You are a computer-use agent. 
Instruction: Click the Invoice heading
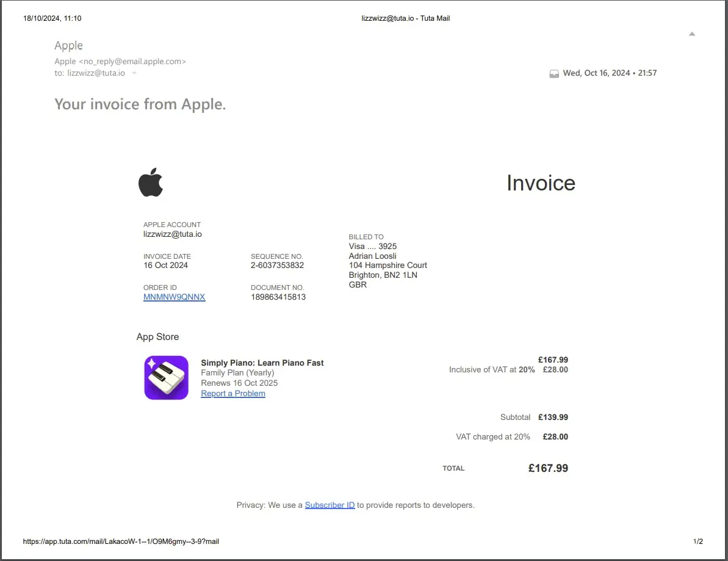point(541,183)
